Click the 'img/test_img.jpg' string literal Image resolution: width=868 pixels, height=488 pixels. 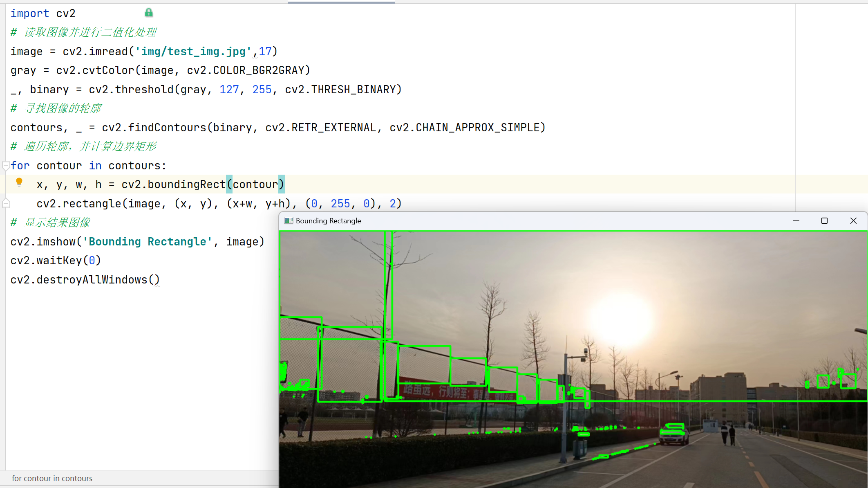pyautogui.click(x=193, y=52)
